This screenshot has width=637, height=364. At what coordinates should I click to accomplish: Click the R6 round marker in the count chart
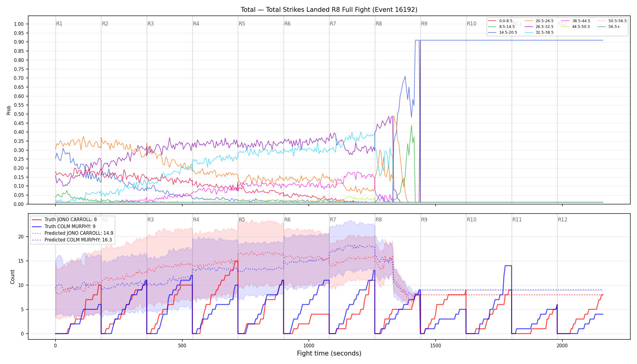pos(287,220)
